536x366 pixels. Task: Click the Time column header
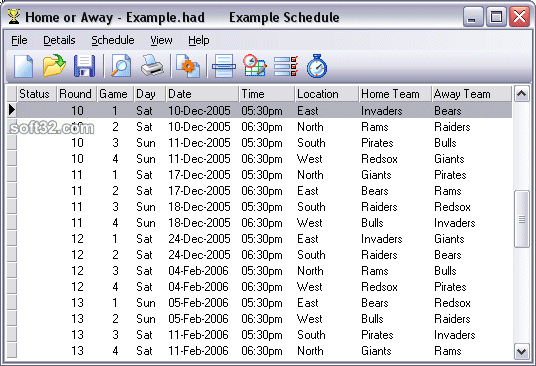pyautogui.click(x=267, y=94)
